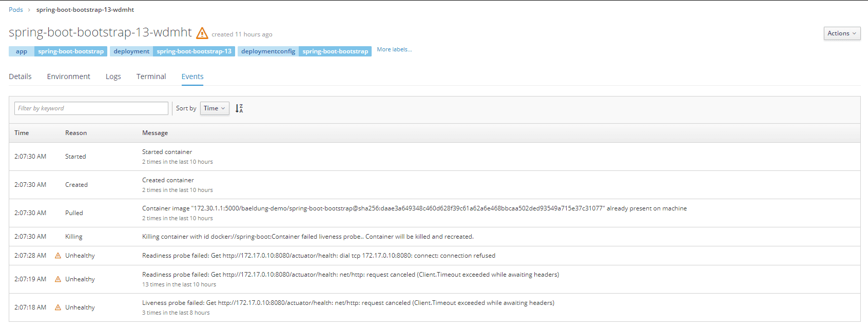Open the Actions dropdown menu
This screenshot has height=328, width=868.
click(842, 33)
